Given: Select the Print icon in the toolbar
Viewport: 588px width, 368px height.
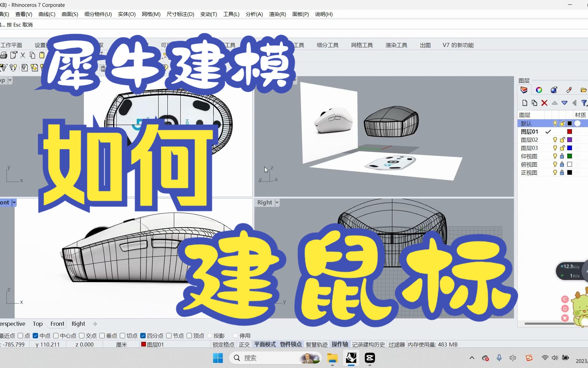Looking at the screenshot, I should [3, 55].
